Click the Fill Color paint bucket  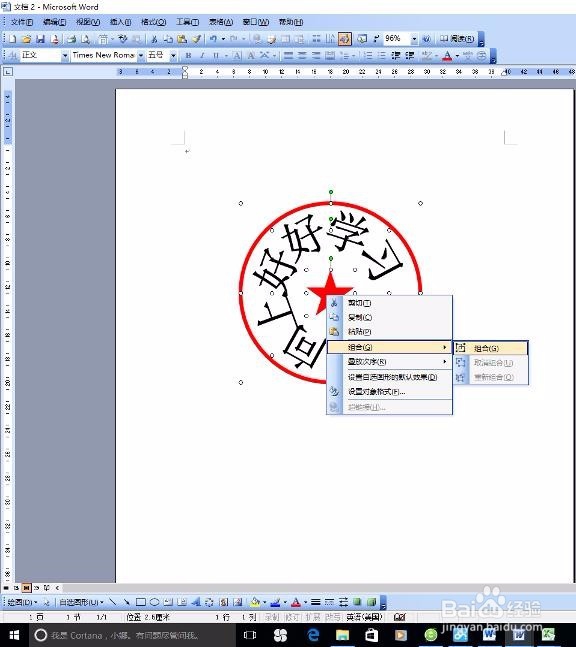(255, 602)
